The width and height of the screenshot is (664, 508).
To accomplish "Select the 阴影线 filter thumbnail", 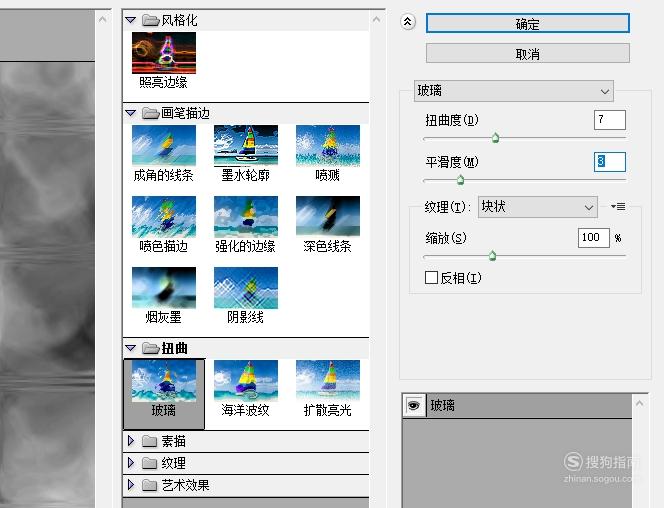I will coord(246,287).
